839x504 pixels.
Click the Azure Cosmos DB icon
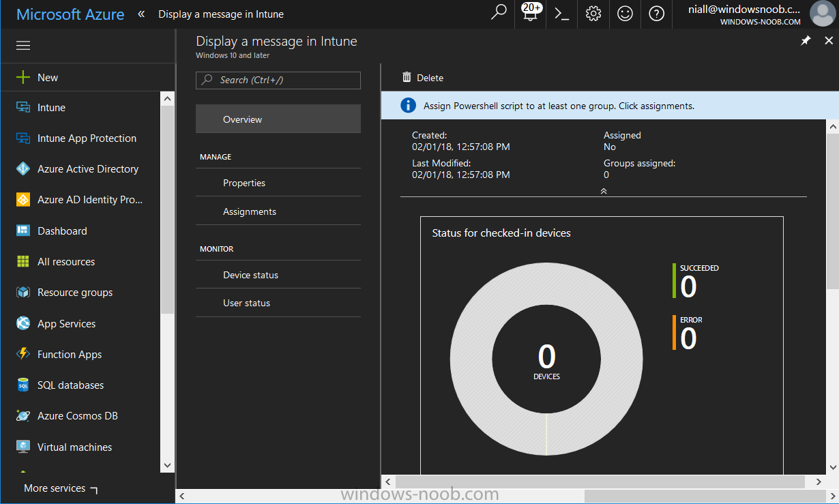23,416
